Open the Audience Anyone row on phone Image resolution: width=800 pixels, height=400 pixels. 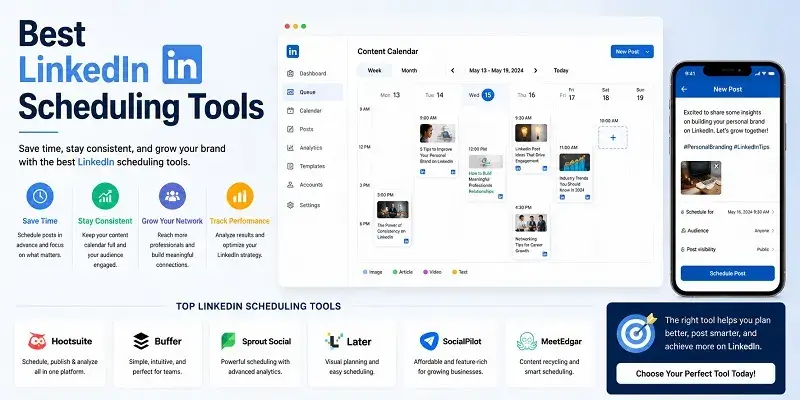point(728,231)
